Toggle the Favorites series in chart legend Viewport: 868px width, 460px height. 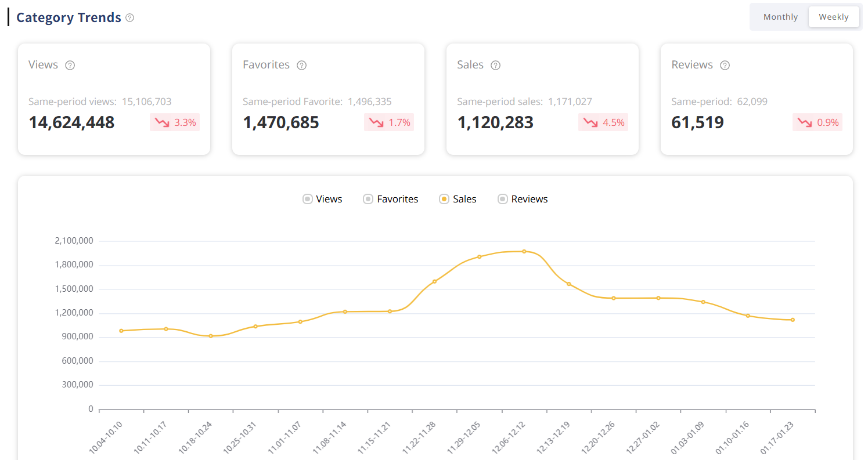tap(391, 199)
